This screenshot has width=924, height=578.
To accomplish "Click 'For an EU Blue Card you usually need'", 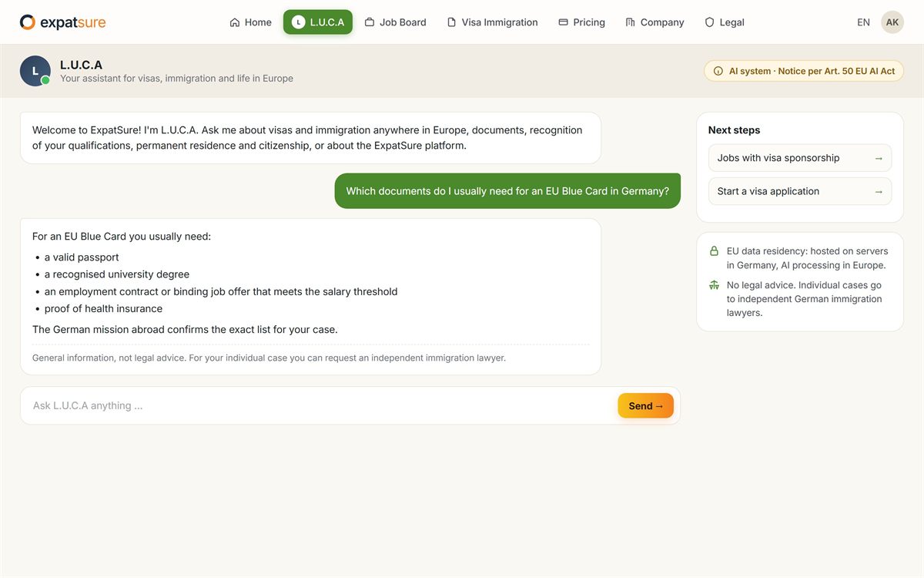I will click(122, 237).
